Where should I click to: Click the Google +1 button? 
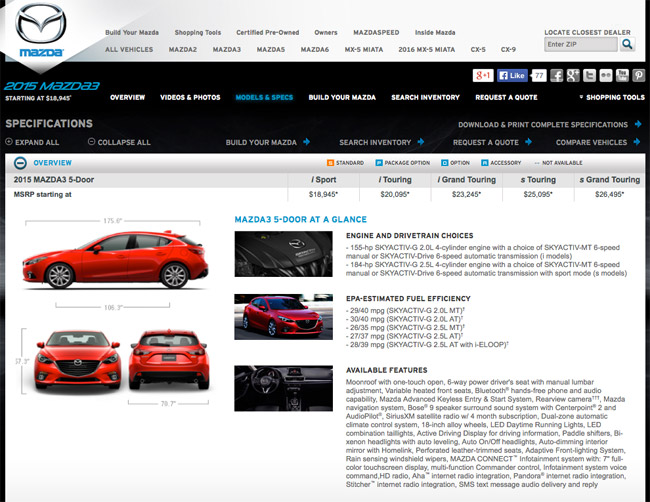(483, 75)
